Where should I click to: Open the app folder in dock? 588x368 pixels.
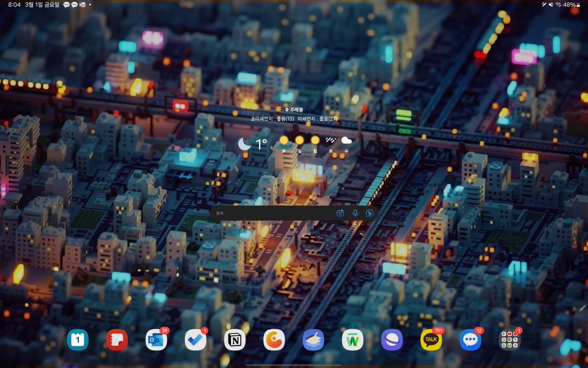pyautogui.click(x=509, y=340)
